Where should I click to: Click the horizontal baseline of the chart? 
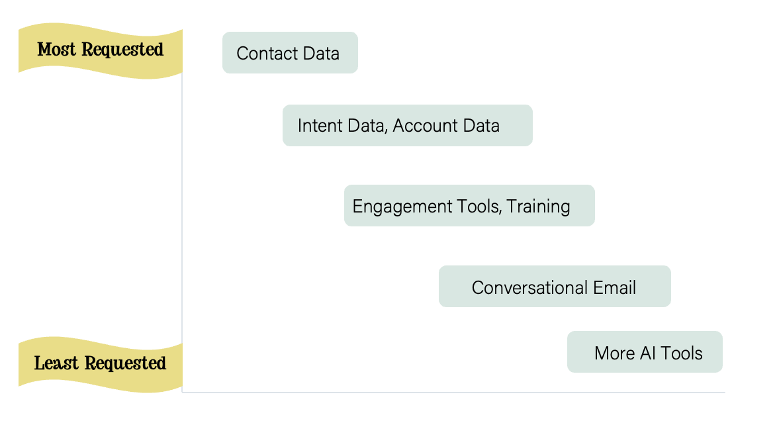coord(454,392)
